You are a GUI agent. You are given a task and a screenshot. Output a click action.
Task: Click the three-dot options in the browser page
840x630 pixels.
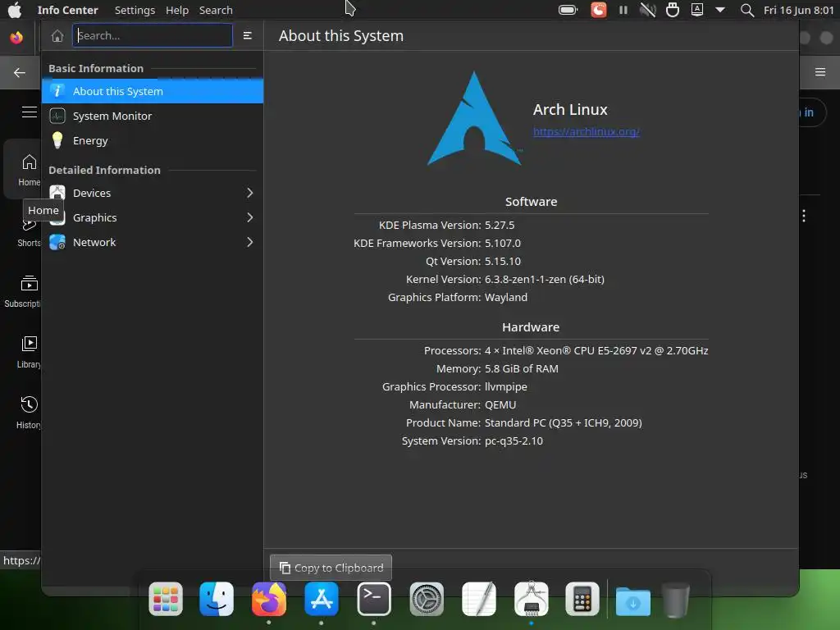pos(804,216)
